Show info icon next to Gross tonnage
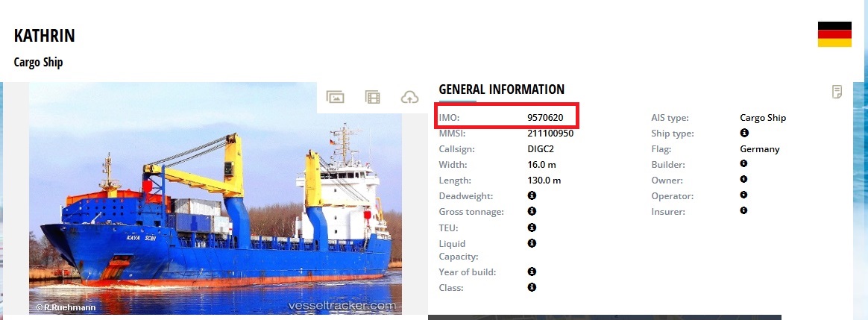 coord(532,211)
